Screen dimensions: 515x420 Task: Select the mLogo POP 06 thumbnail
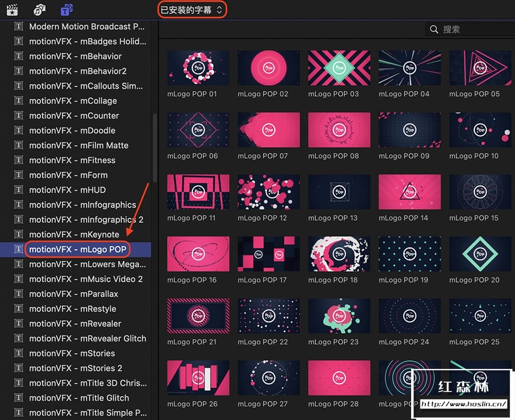pyautogui.click(x=198, y=130)
